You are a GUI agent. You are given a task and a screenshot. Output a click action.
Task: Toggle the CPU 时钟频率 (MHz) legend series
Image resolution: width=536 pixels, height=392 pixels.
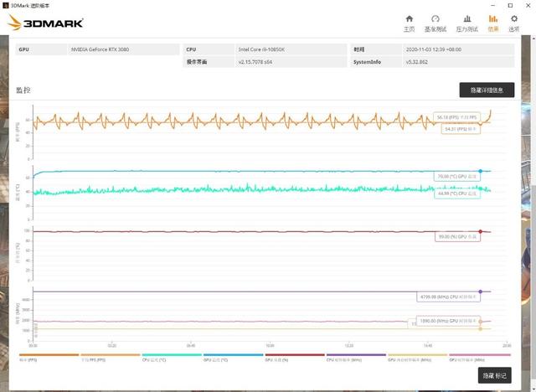356,358
